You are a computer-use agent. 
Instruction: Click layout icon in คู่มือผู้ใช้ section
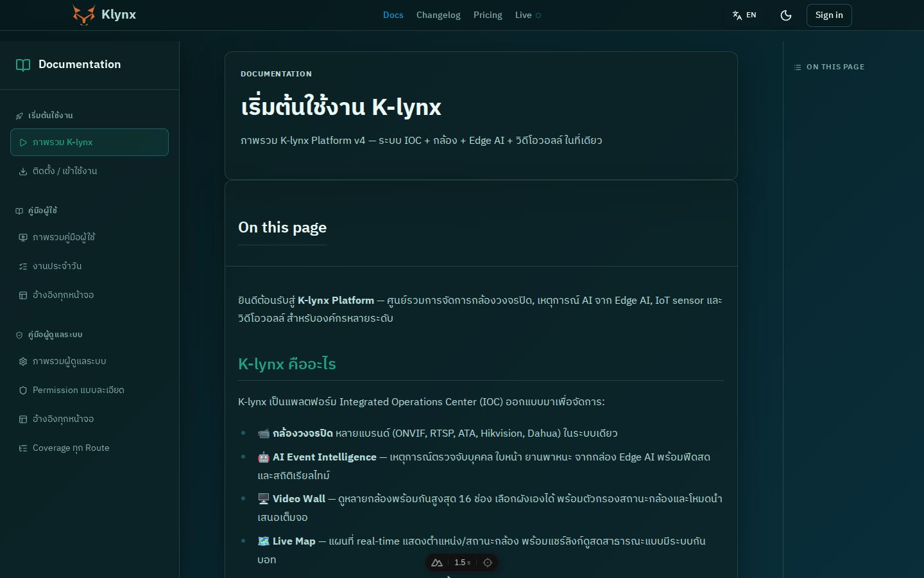(23, 295)
